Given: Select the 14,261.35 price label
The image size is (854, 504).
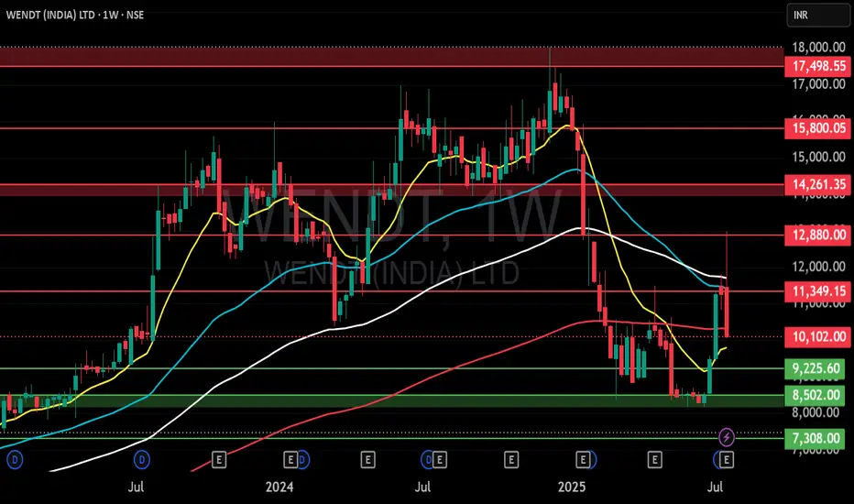Looking at the screenshot, I should [817, 185].
